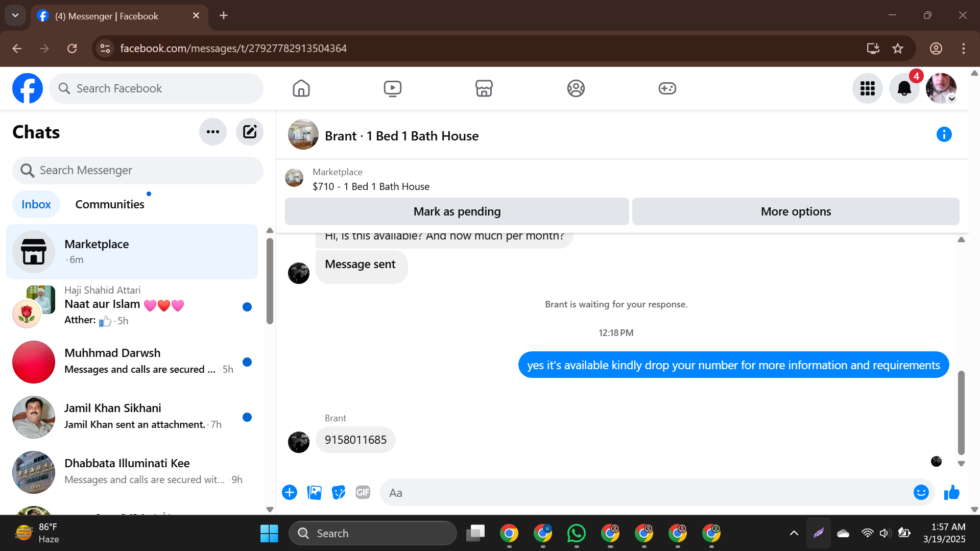Open more actions plus icon in composer

[290, 492]
